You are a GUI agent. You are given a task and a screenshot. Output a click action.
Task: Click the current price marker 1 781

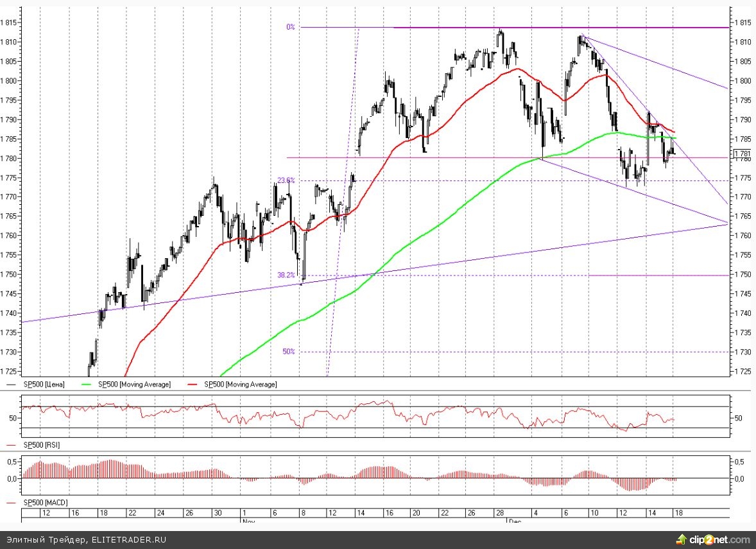tap(742, 154)
